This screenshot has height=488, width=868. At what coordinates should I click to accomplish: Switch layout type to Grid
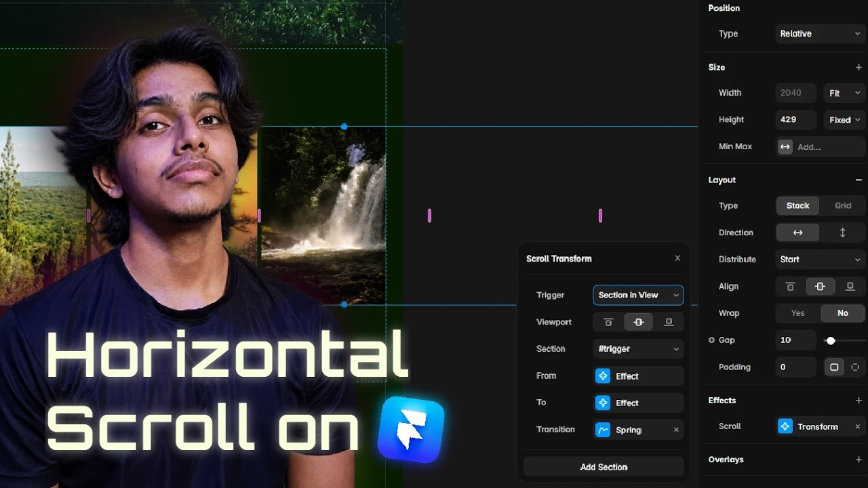click(x=843, y=205)
